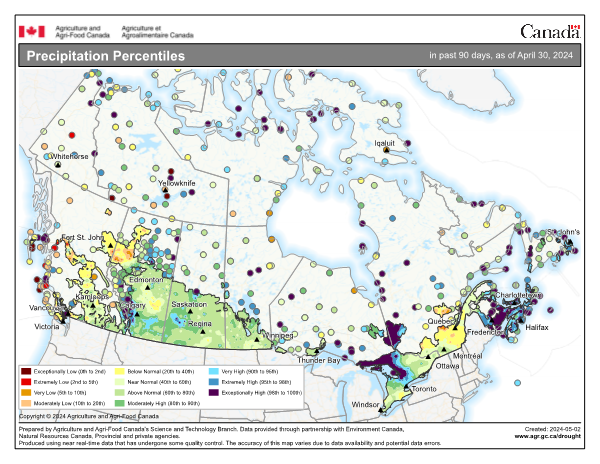Click the Fort St. John label
Image resolution: width=600 pixels, height=464 pixels.
coord(82,237)
